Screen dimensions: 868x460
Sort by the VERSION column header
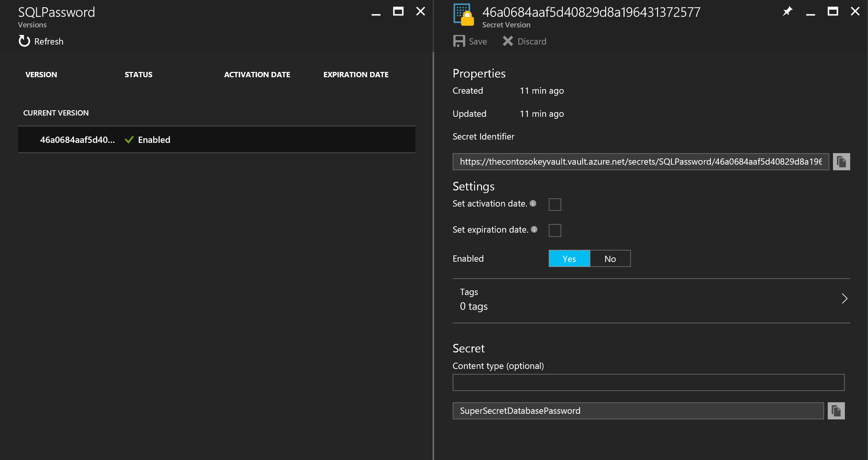[x=41, y=75]
